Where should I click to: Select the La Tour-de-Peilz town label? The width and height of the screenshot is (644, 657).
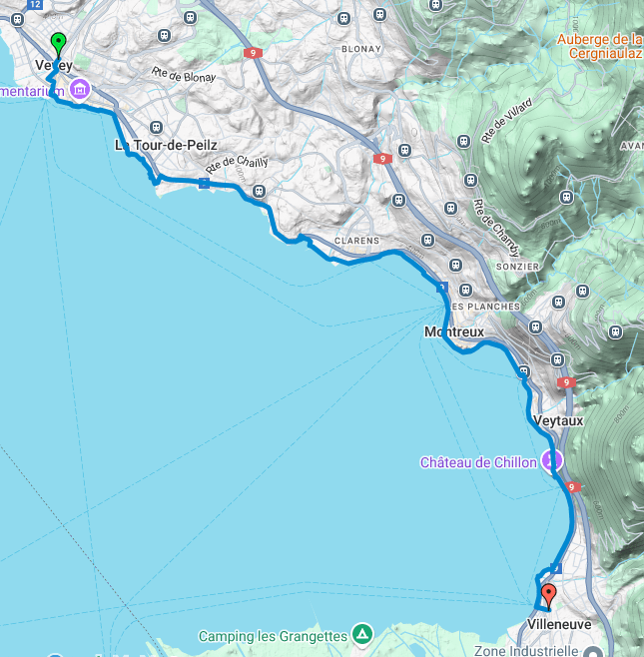166,146
